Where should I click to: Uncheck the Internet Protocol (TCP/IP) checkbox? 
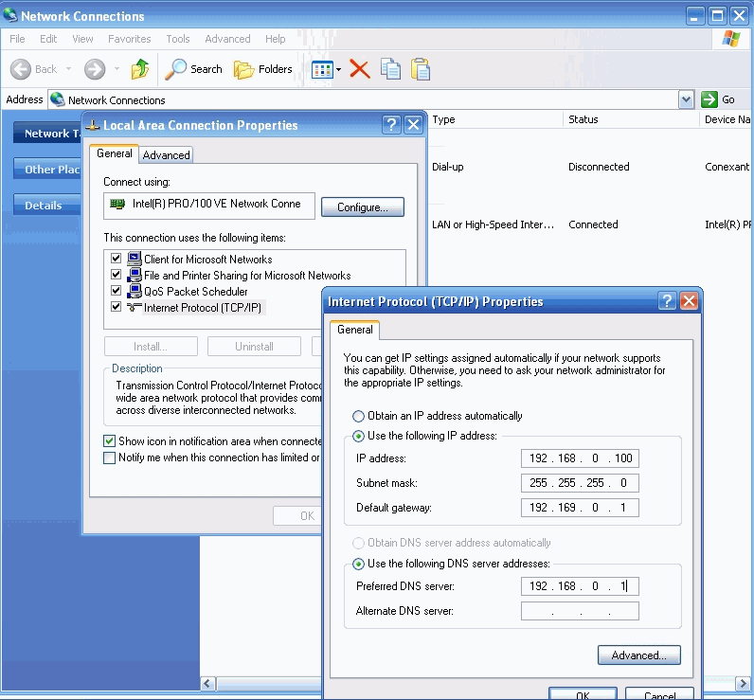116,307
